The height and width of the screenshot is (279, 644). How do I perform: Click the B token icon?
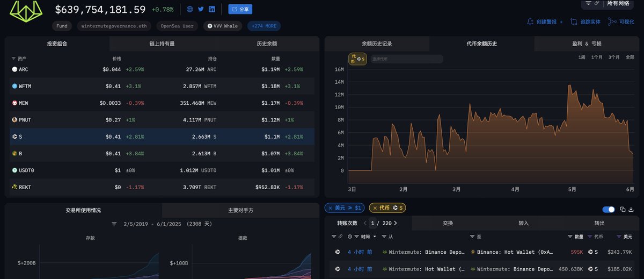tap(14, 153)
